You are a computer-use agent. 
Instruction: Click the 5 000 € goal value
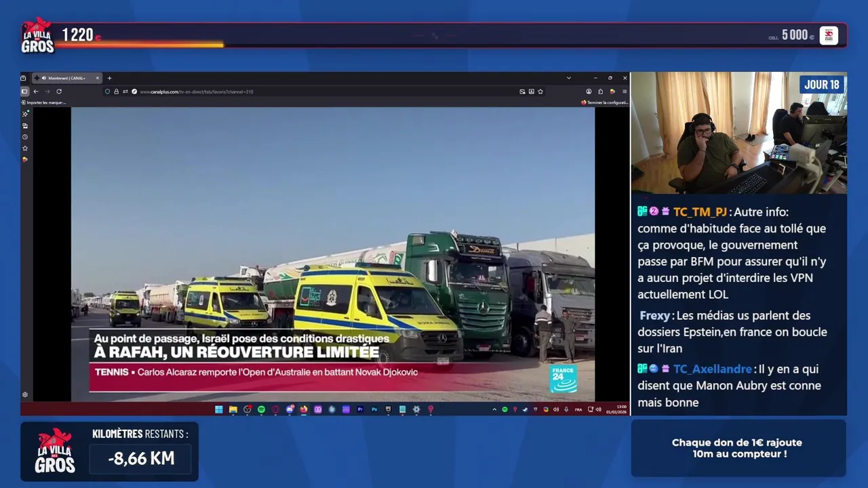pos(797,35)
